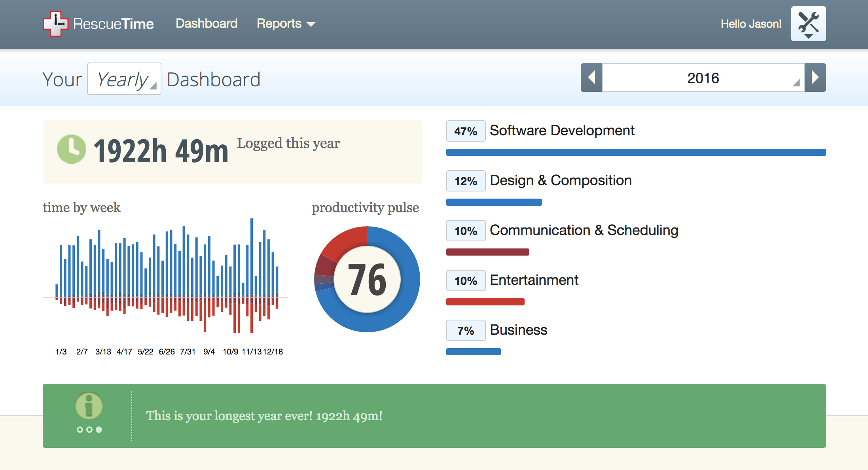Click the 'productivity pulse' heading
This screenshot has width=868, height=470.
coord(365,207)
